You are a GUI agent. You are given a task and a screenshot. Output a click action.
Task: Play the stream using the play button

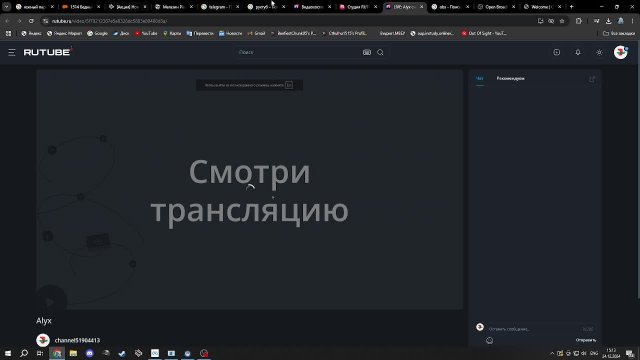pos(51,301)
